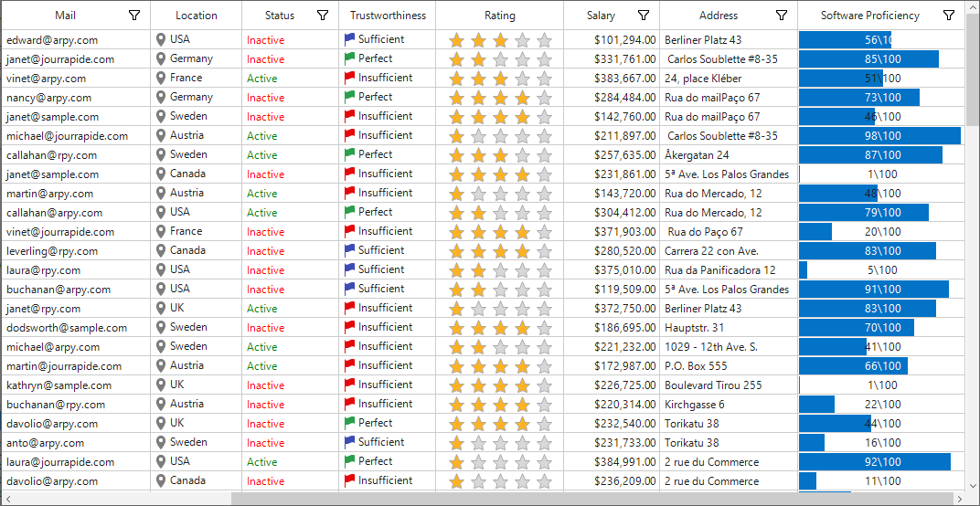Click the Software Proficiency header text

(x=870, y=16)
